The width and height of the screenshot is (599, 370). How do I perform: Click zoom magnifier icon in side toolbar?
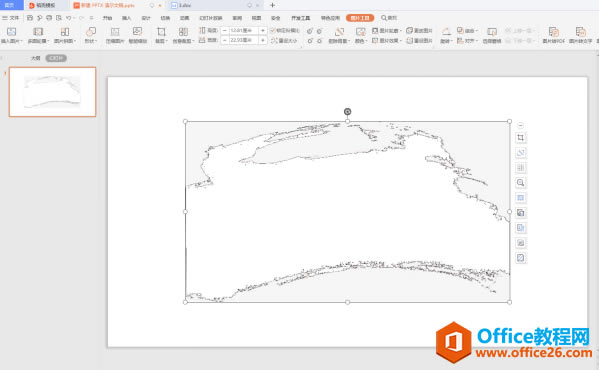click(520, 183)
